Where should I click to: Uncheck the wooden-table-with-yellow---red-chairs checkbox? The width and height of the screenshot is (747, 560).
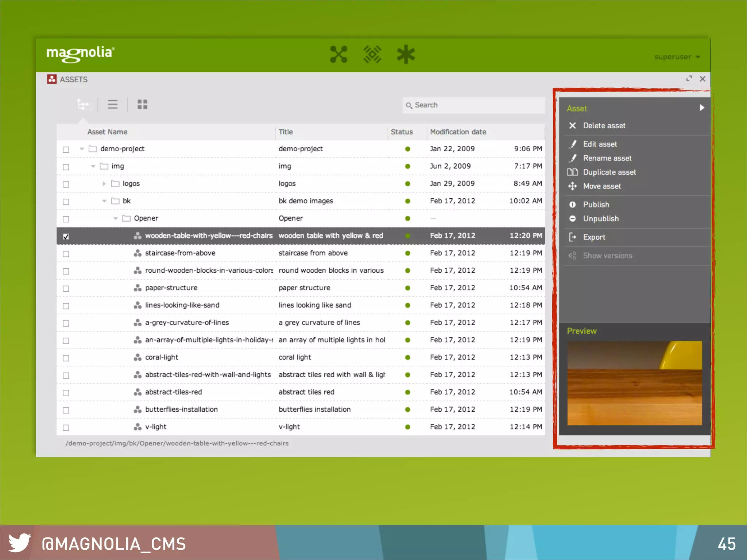click(x=66, y=237)
